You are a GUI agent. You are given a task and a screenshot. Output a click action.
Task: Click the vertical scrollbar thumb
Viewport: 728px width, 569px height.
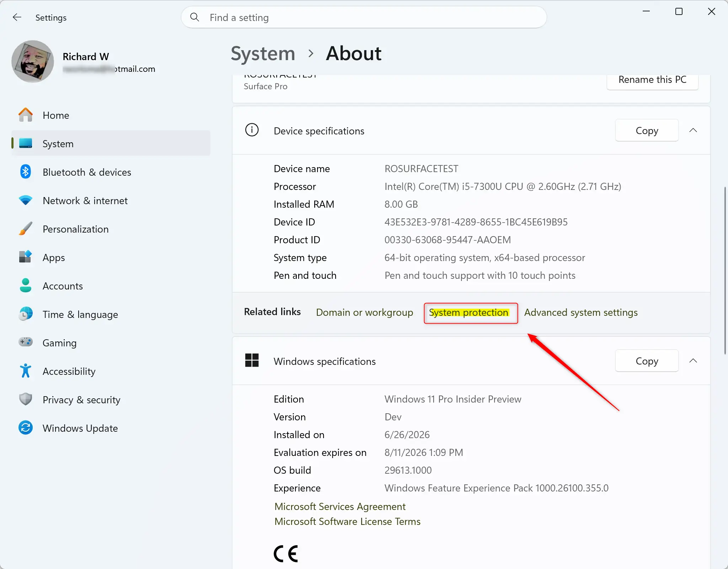[x=725, y=270]
